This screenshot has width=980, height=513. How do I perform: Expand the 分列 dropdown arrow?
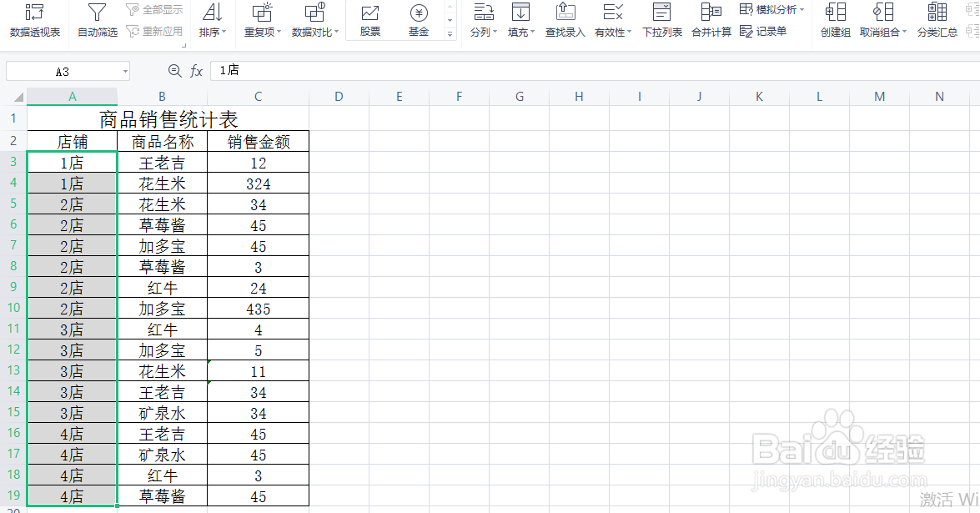(495, 32)
